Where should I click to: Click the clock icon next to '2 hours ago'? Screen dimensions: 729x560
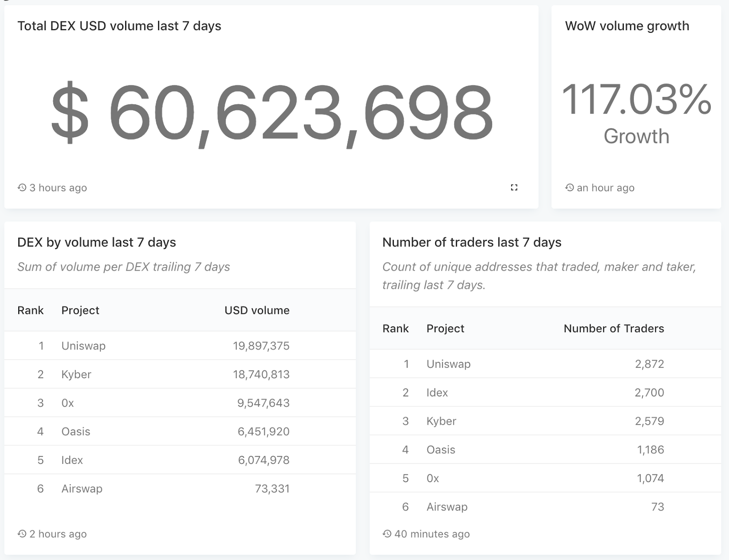[22, 534]
